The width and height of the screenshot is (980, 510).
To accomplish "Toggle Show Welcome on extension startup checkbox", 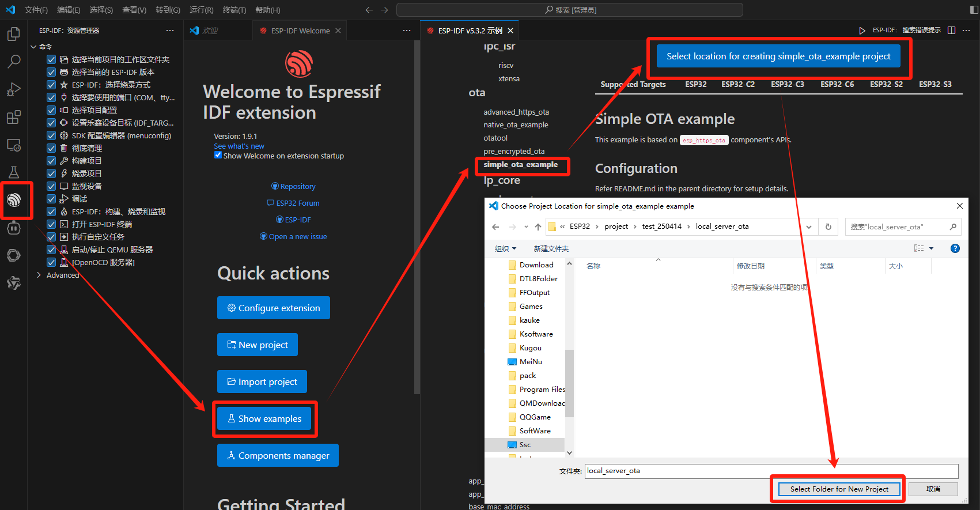I will coord(218,155).
